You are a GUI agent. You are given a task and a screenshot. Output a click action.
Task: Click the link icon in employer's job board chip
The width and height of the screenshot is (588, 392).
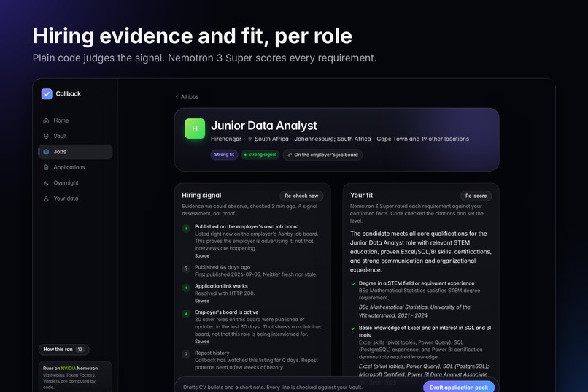pyautogui.click(x=290, y=155)
